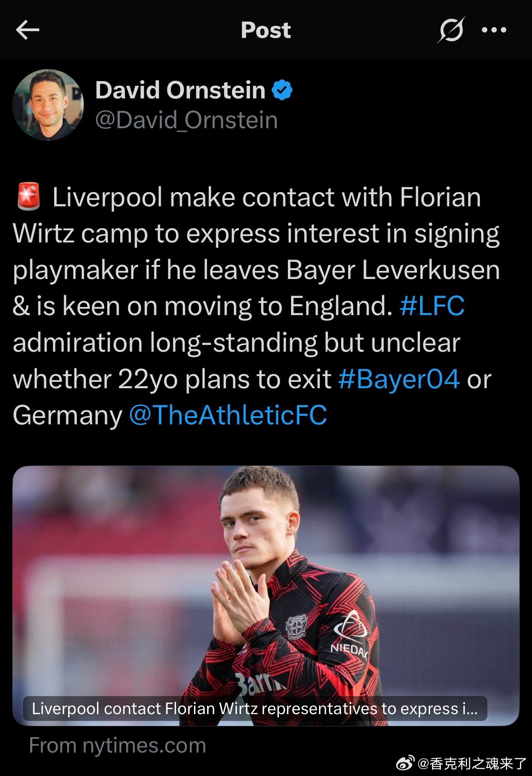Click the Weibo logo watermark icon
532x776 pixels.
[405, 763]
